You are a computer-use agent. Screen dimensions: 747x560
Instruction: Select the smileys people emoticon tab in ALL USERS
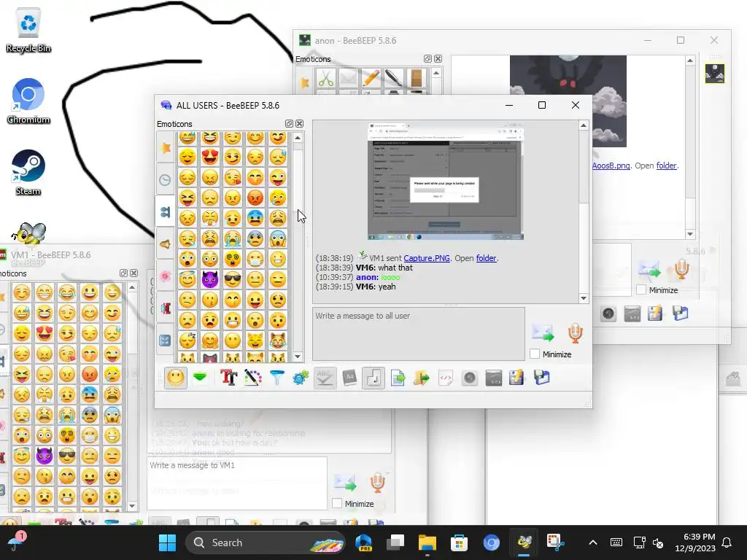click(x=166, y=211)
